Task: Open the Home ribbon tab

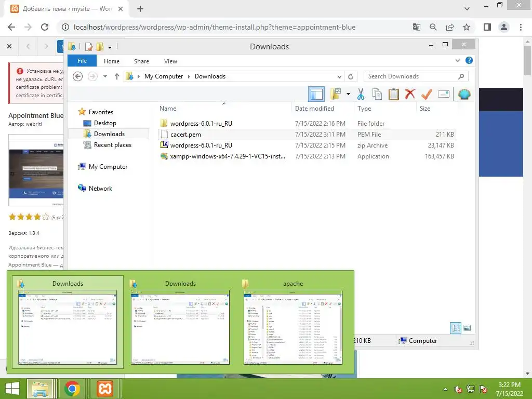Action: click(112, 61)
